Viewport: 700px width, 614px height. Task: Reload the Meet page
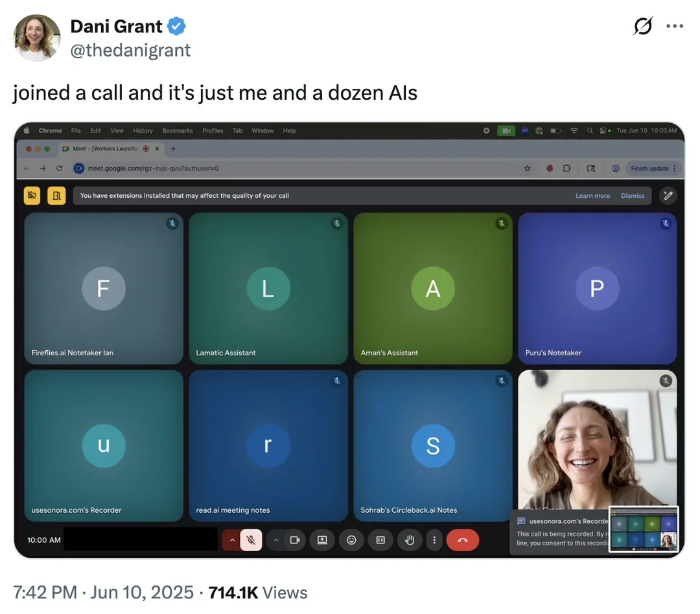tap(60, 169)
